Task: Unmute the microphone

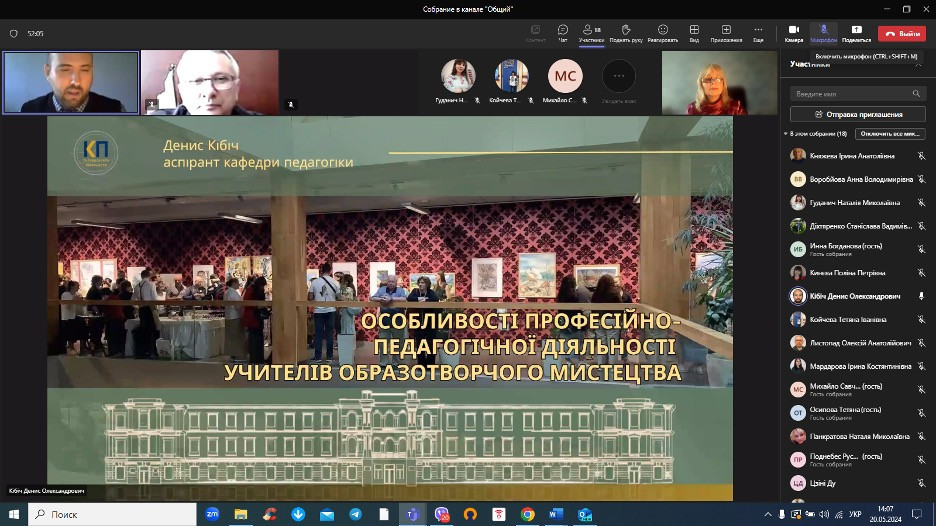Action: [x=824, y=33]
